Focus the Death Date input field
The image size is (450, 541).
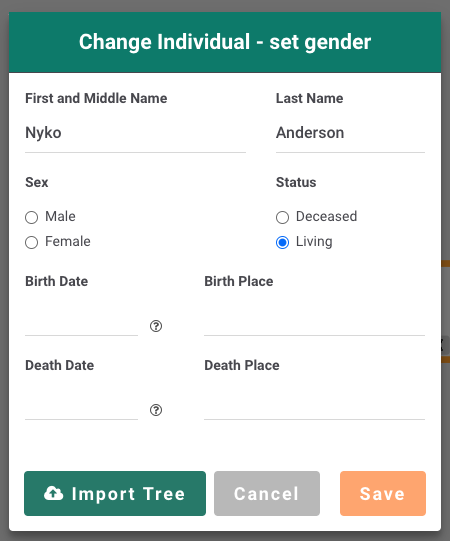click(81, 409)
